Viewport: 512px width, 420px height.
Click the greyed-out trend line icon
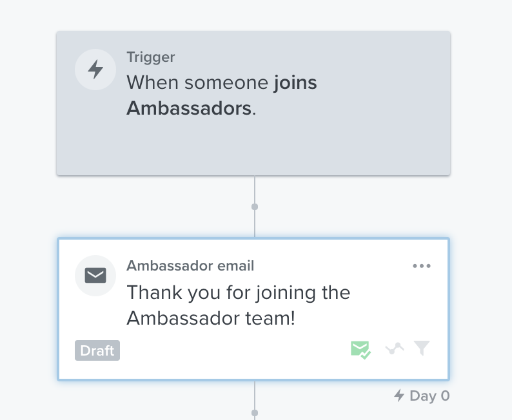395,348
